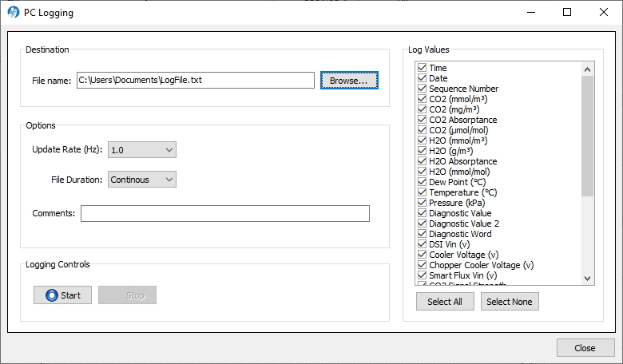Toggle the Diagnostic Word checkbox
The height and width of the screenshot is (364, 623).
tap(422, 234)
